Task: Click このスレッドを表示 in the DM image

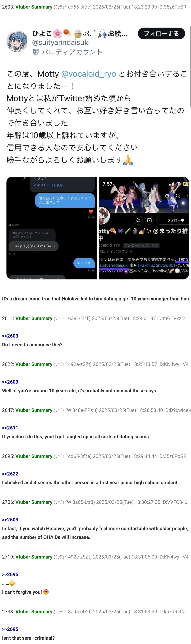Action: pos(48,185)
